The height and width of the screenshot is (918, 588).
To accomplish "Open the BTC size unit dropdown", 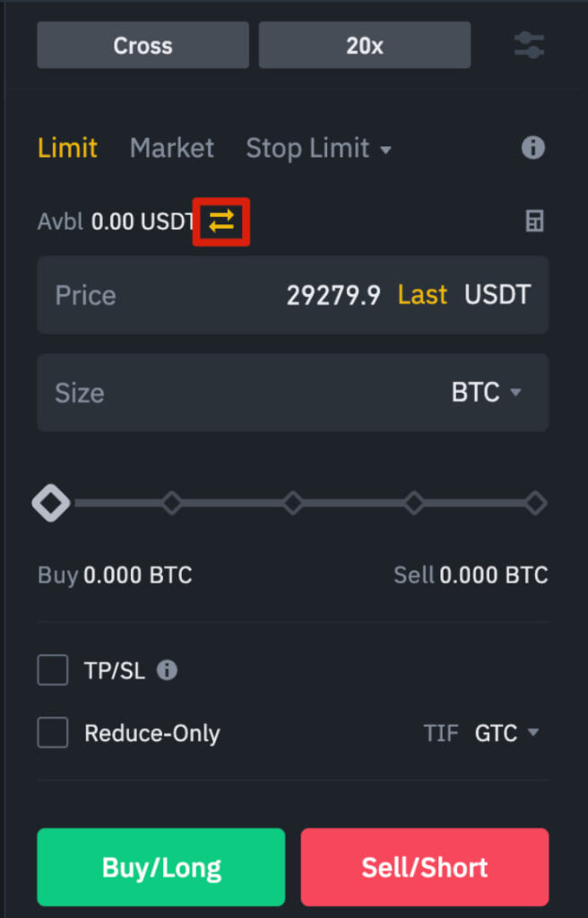I will pyautogui.click(x=487, y=393).
